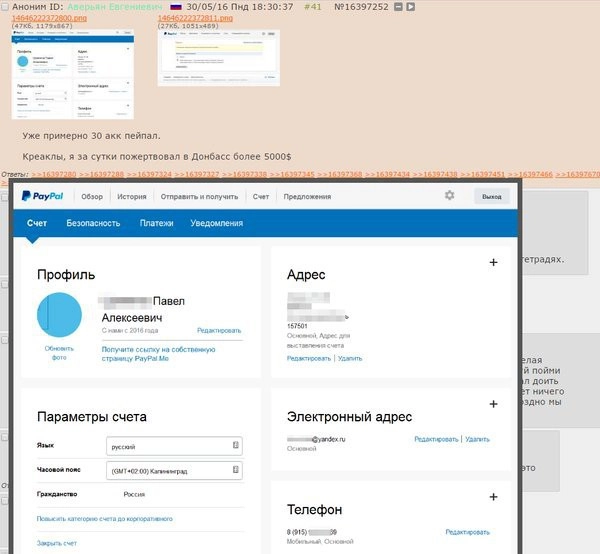Viewport: 600px width, 554px height.
Task: Open the settings gear icon
Action: (449, 196)
